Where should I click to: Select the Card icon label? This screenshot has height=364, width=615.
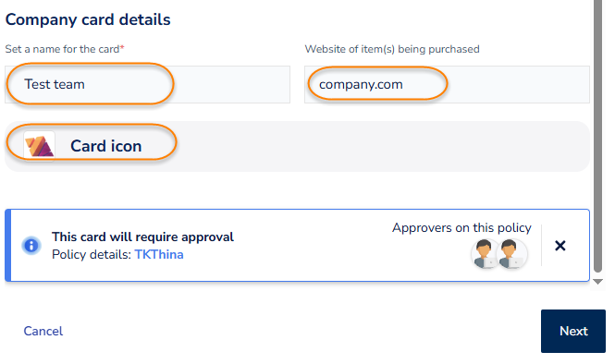(106, 146)
